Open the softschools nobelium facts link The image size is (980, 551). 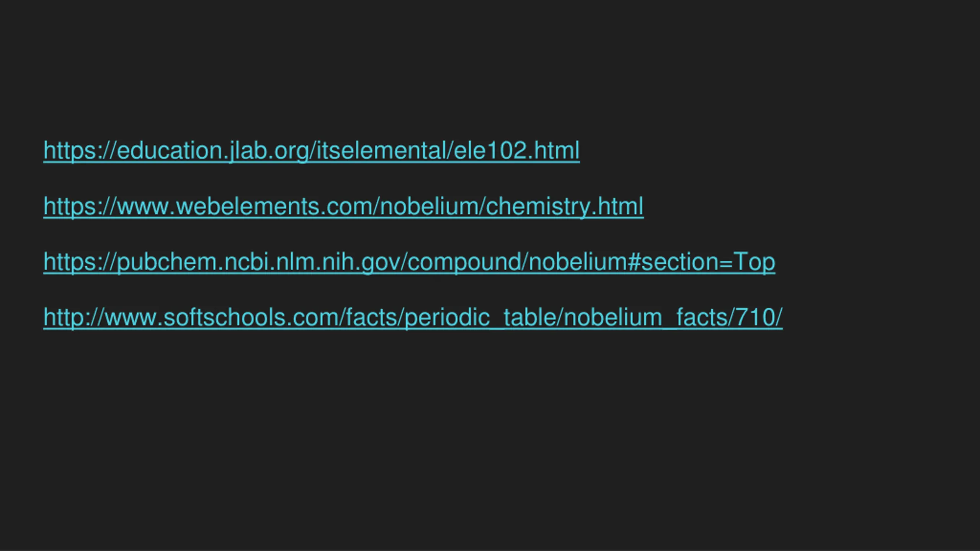413,318
